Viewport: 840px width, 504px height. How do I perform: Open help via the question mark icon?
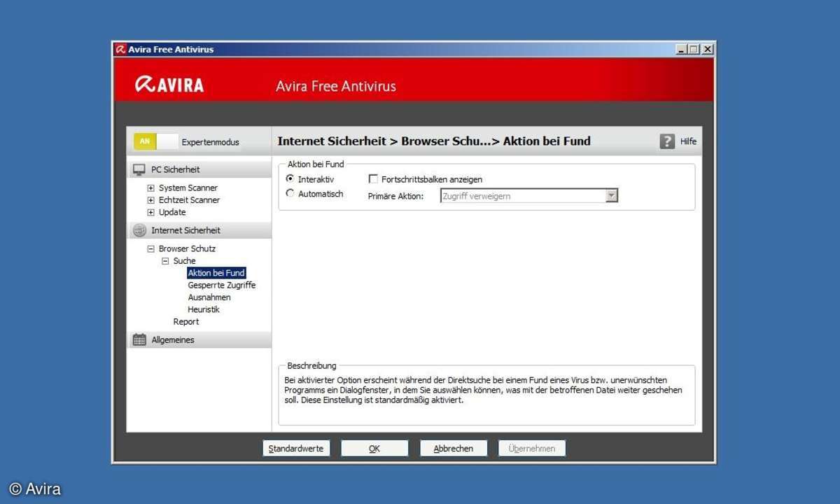pos(667,141)
